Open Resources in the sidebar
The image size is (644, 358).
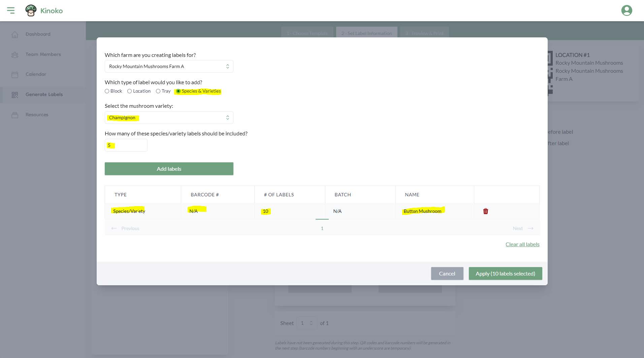pyautogui.click(x=37, y=115)
